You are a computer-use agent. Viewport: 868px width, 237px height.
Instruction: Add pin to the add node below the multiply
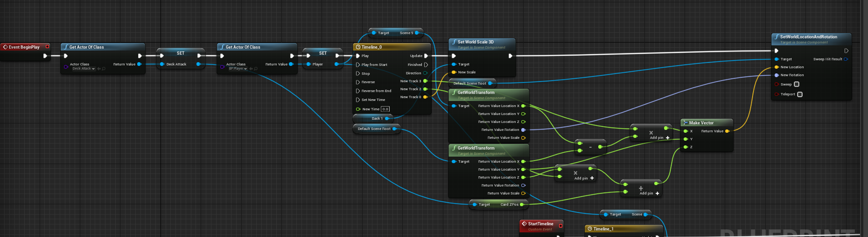coord(657,193)
